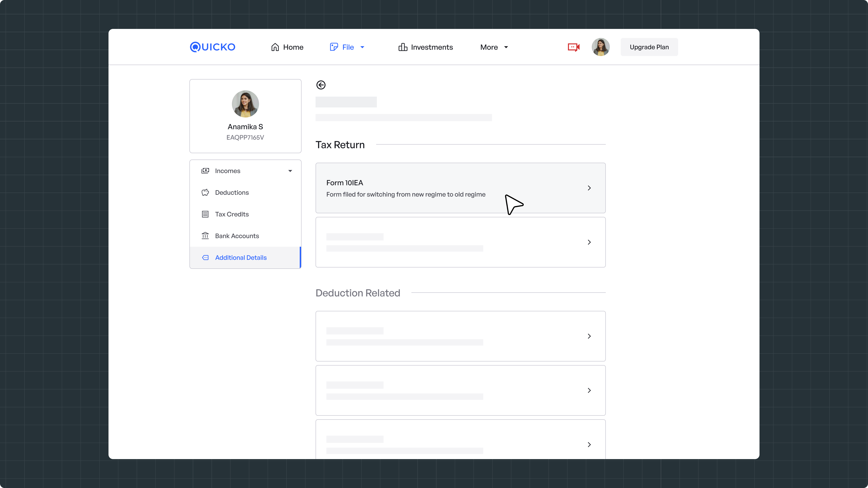The height and width of the screenshot is (488, 868).
Task: Open the first Deduction Related card chevron
Action: 589,336
